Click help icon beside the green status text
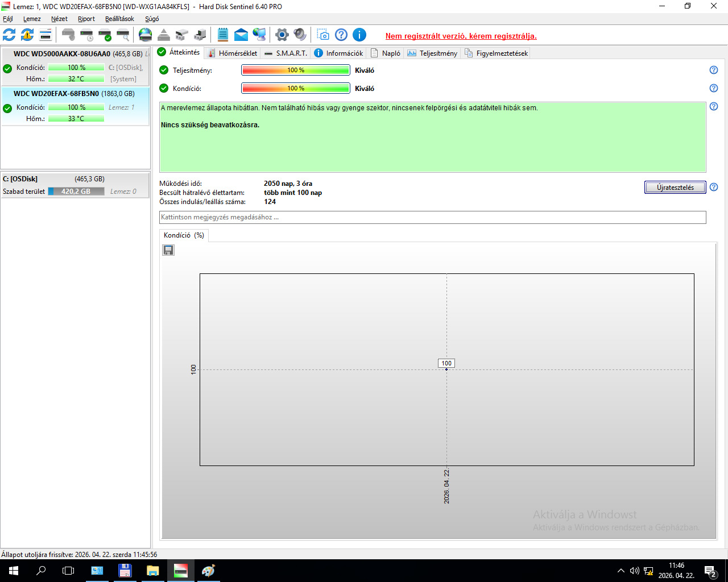728x582 pixels. pos(714,106)
